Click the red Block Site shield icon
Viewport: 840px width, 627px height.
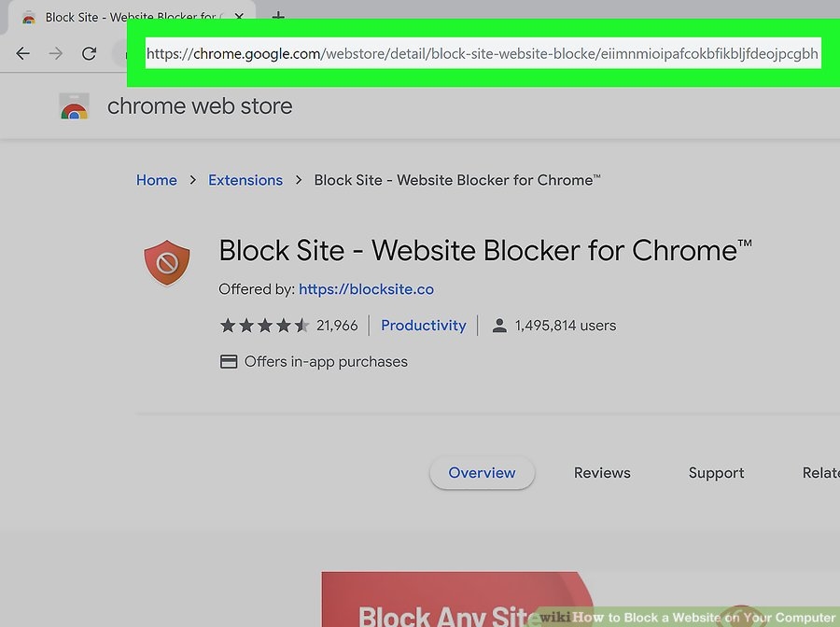[x=167, y=262]
